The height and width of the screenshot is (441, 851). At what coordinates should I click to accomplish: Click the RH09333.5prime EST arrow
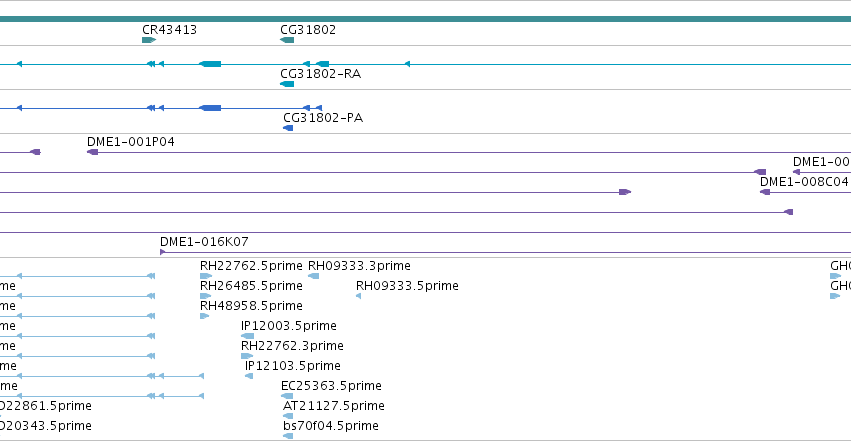(358, 296)
